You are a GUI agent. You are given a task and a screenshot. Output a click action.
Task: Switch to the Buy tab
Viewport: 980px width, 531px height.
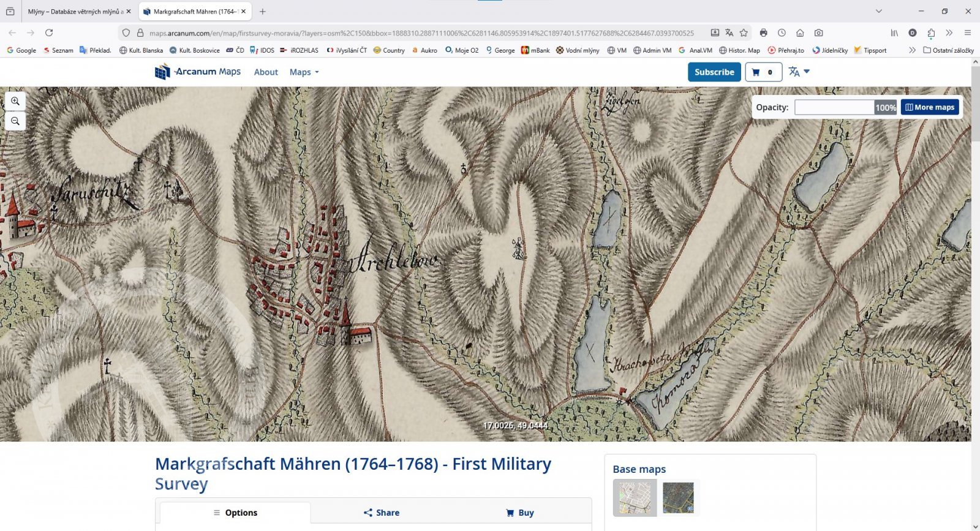520,513
